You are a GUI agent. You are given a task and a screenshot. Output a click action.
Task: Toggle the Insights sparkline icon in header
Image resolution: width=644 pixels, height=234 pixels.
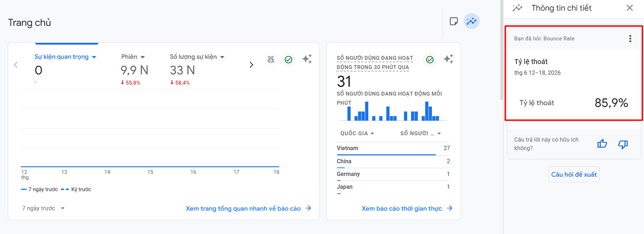pos(472,21)
